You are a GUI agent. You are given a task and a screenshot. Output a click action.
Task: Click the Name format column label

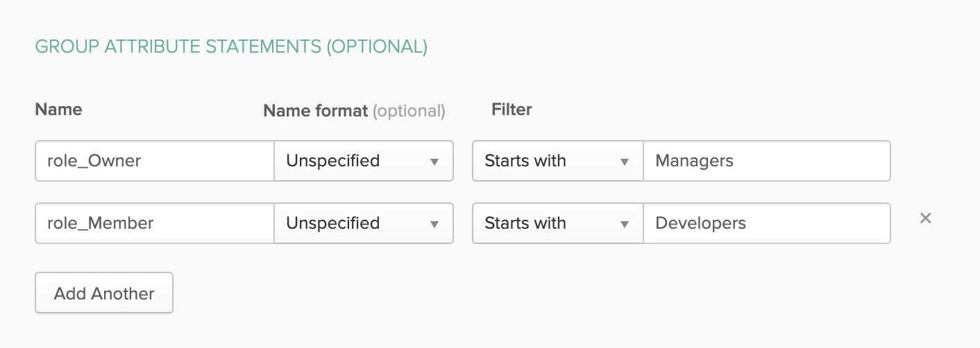(315, 111)
